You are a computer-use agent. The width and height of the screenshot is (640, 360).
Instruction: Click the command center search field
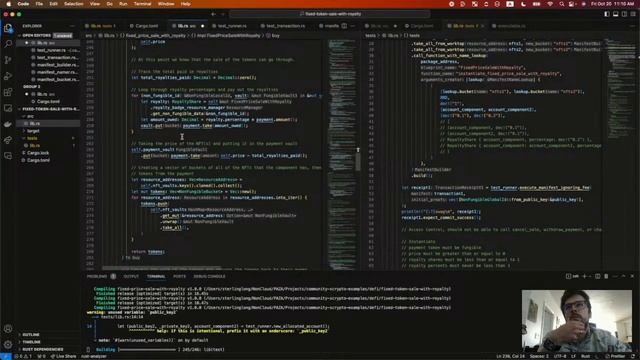click(330, 14)
